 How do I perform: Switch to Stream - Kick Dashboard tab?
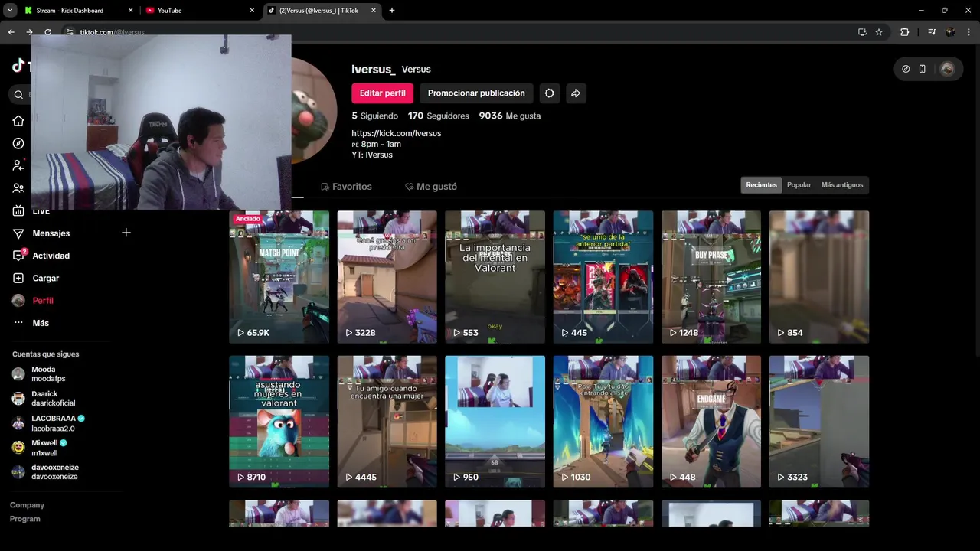(x=78, y=11)
